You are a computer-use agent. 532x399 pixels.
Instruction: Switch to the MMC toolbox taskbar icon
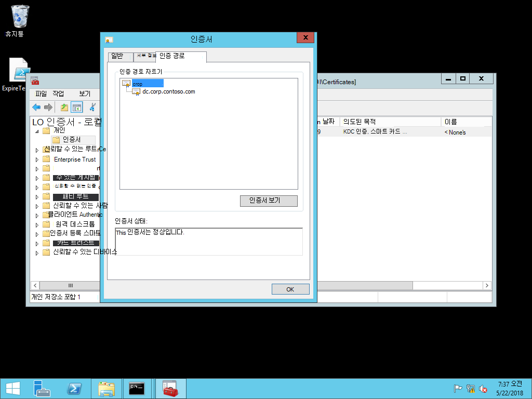[170, 389]
